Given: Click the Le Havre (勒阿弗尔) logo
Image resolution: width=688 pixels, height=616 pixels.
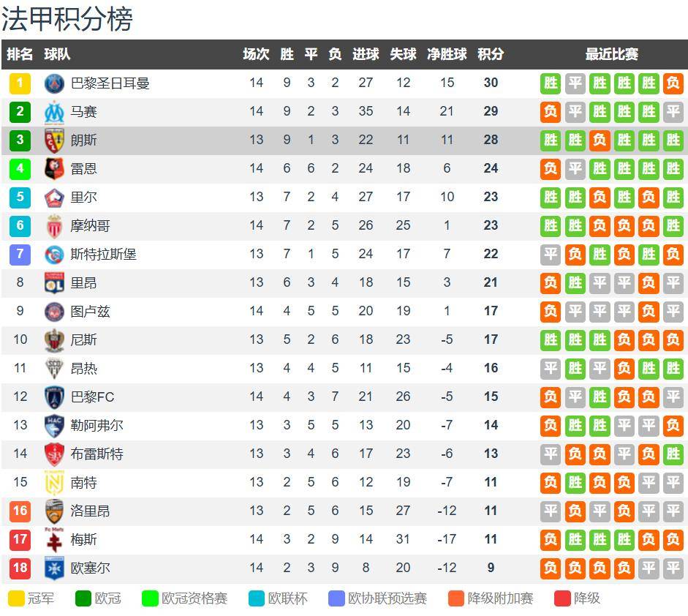Looking at the screenshot, I should pos(54,426).
